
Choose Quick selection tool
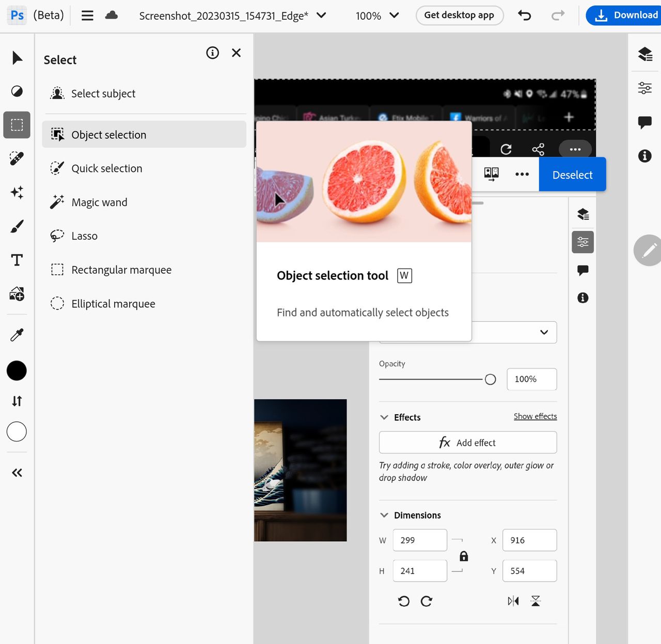(x=144, y=168)
